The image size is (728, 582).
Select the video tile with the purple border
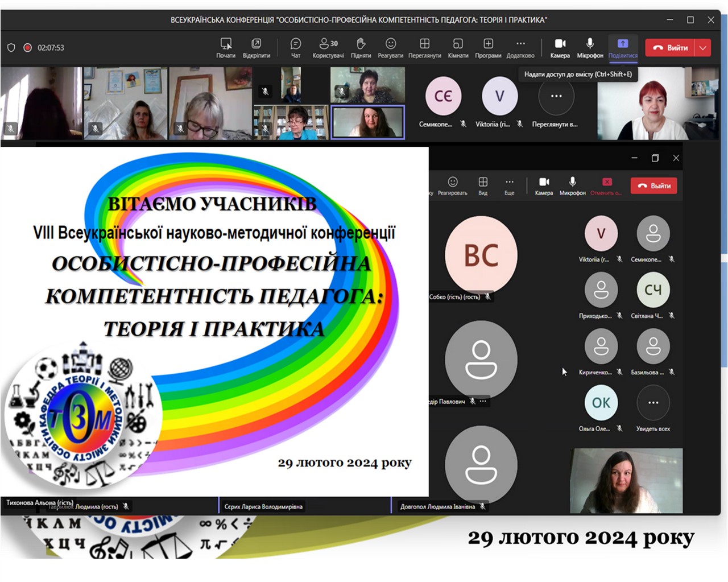pos(368,122)
